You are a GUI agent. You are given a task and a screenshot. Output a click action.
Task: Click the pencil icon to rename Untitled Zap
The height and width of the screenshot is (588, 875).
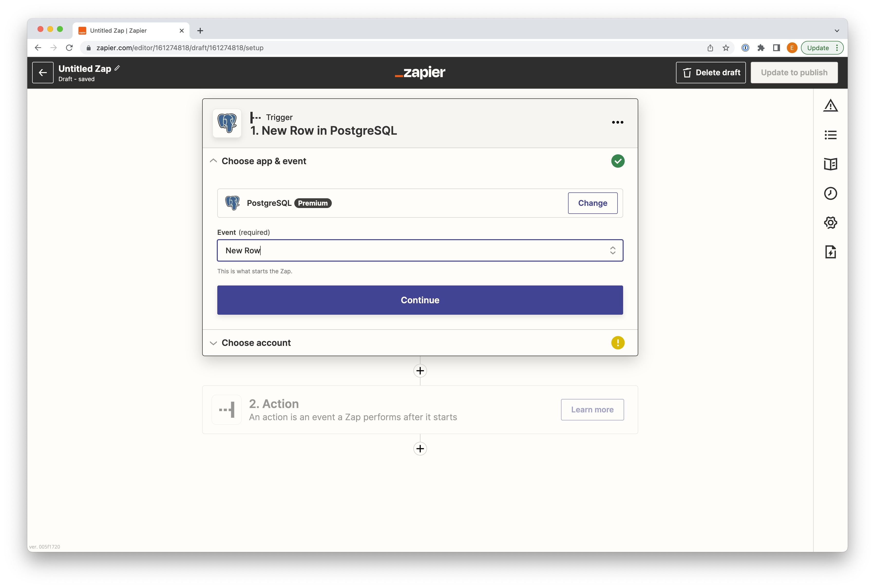click(x=117, y=68)
